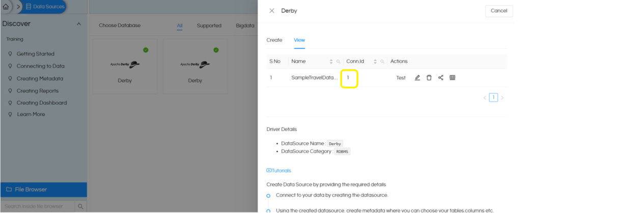
Task: Sort the Name column using sort arrows
Action: coord(331,62)
